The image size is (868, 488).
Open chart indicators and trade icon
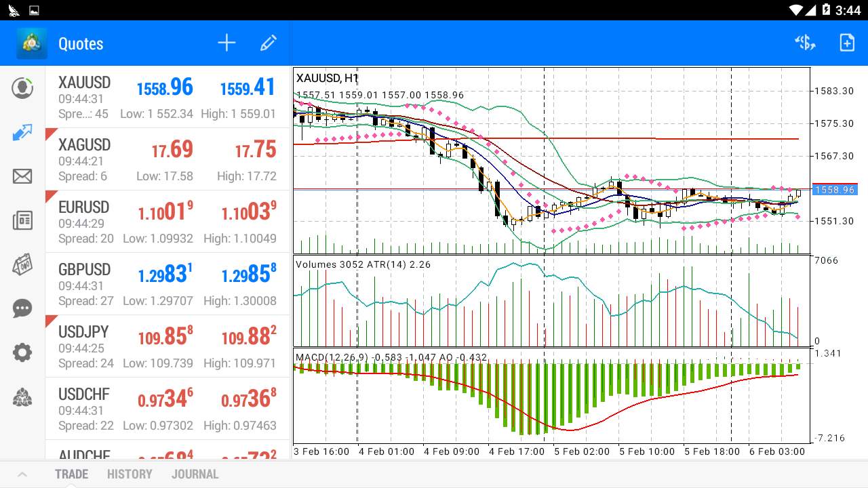805,43
